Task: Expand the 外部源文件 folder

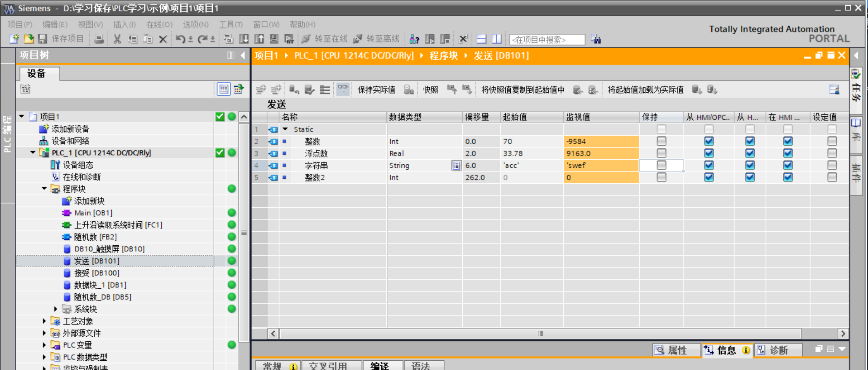Action: pyautogui.click(x=44, y=333)
